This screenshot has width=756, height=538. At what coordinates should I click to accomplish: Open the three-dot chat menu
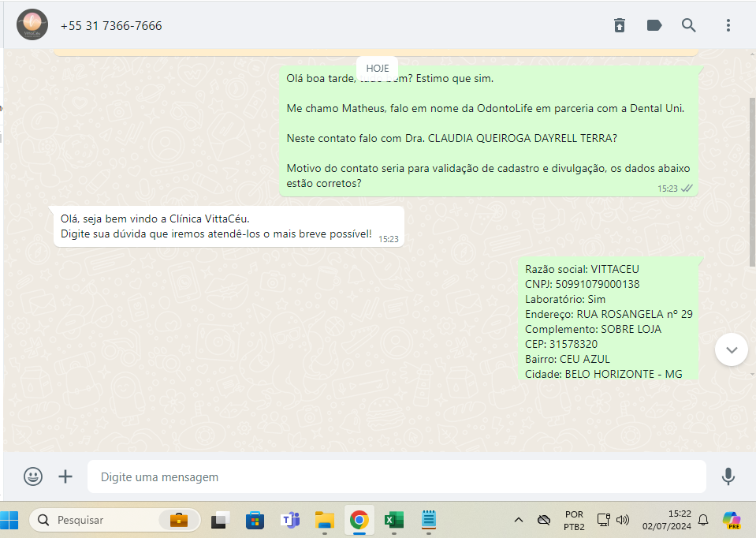tap(728, 25)
